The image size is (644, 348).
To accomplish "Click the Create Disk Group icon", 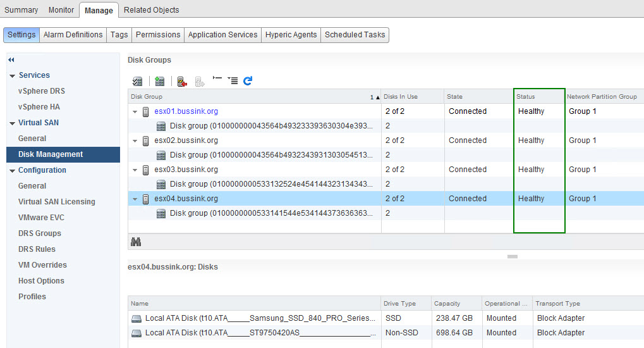I will 160,81.
